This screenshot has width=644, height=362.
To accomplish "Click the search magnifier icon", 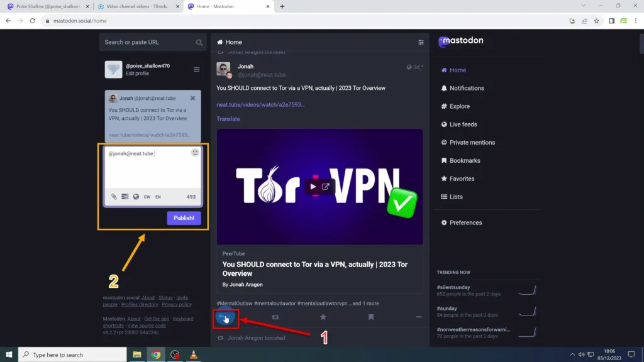I will [x=199, y=42].
